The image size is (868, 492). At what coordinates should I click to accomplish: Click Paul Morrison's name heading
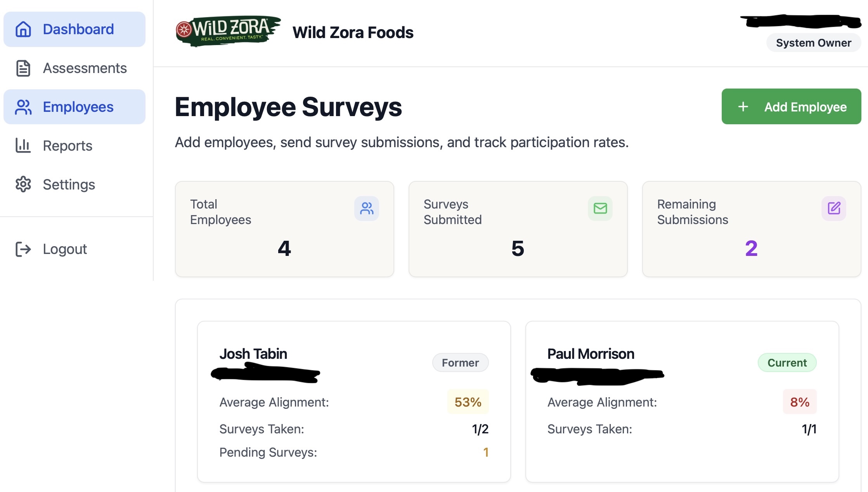pos(590,354)
